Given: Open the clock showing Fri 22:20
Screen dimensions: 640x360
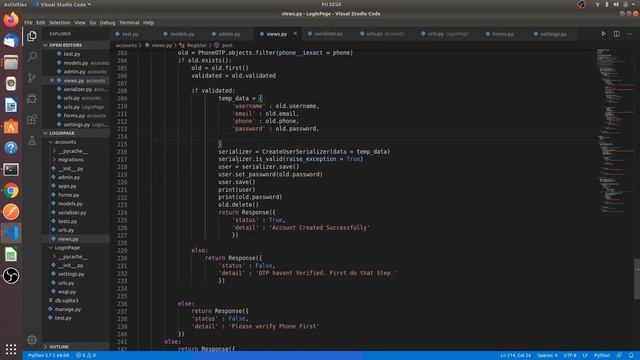Looking at the screenshot, I should [331, 4].
